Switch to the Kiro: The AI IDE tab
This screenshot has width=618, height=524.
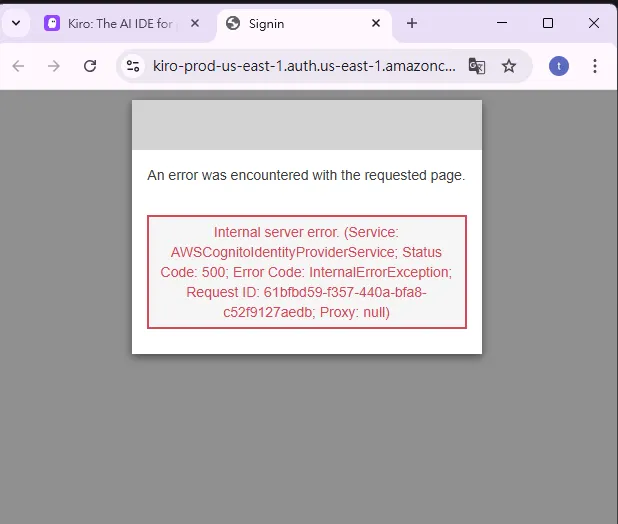(121, 24)
